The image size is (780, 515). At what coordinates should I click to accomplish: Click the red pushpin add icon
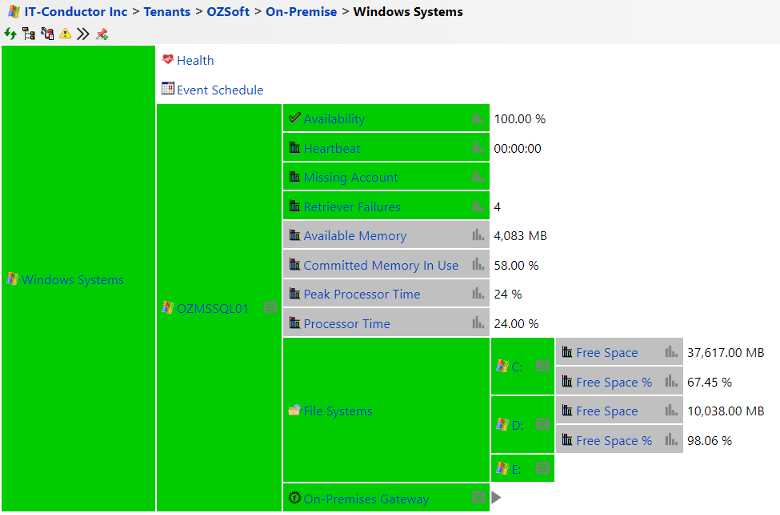(102, 34)
